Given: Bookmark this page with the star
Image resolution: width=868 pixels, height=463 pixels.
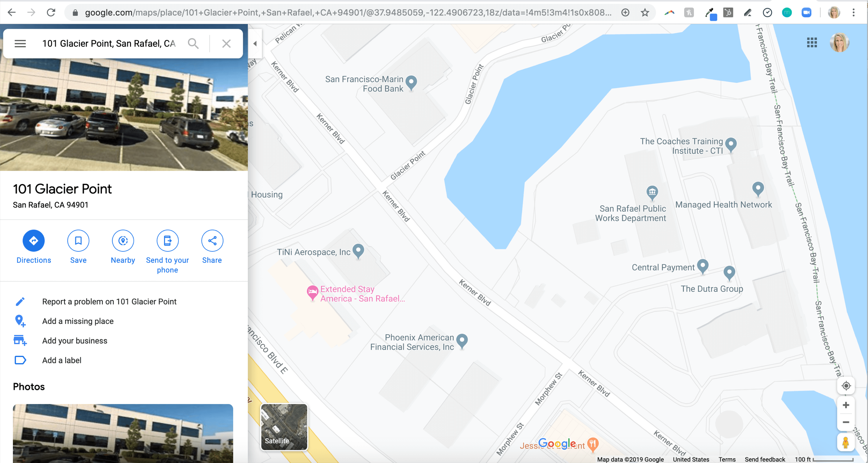Looking at the screenshot, I should [x=645, y=12].
